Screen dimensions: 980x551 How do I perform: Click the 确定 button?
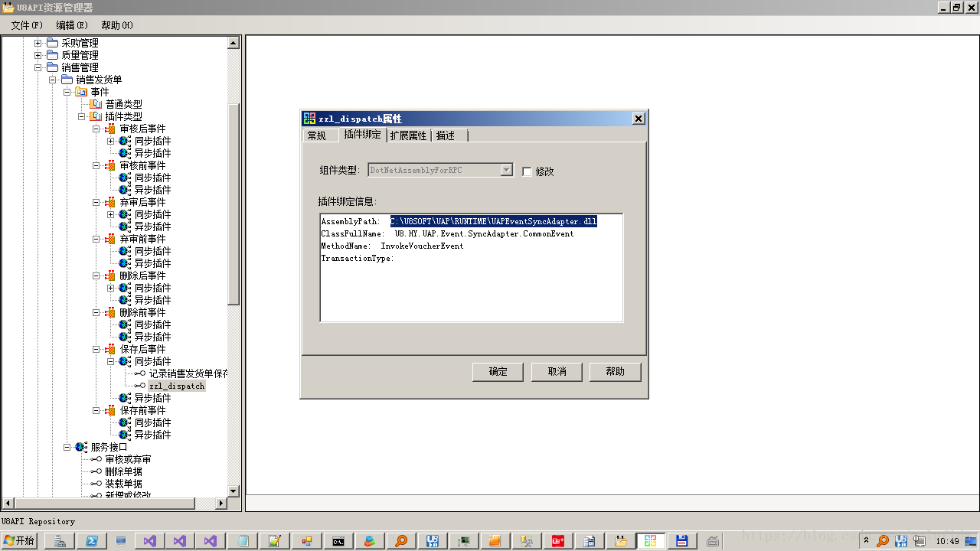[498, 371]
